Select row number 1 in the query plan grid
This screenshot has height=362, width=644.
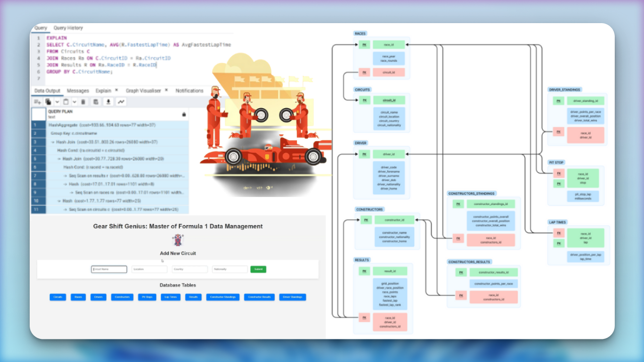coord(39,125)
